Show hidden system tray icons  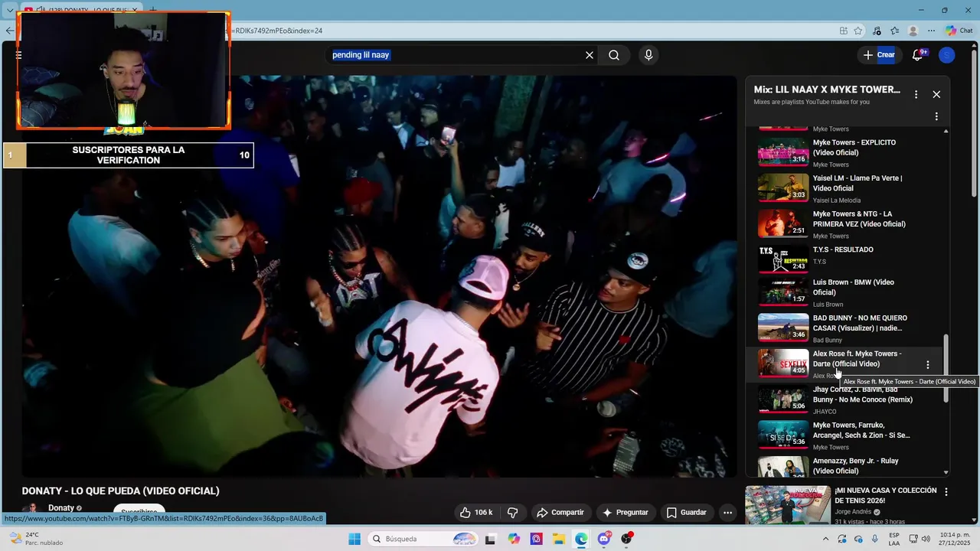[825, 539]
